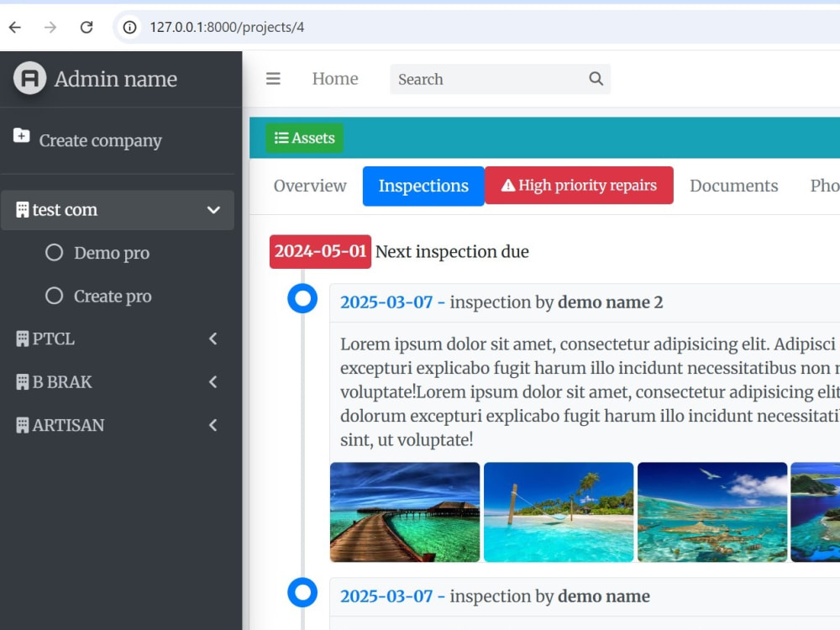Image resolution: width=840 pixels, height=630 pixels.
Task: Click the name demo name 2
Action: pos(610,302)
